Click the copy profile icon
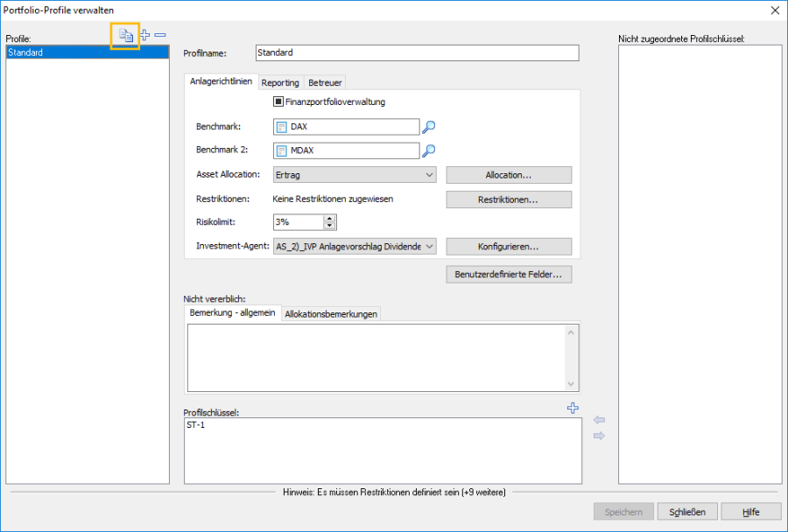This screenshot has height=532, width=788. point(126,36)
